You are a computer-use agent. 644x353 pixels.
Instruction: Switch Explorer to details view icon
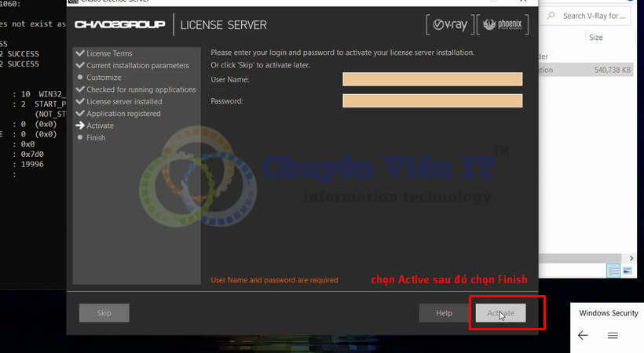click(x=613, y=271)
